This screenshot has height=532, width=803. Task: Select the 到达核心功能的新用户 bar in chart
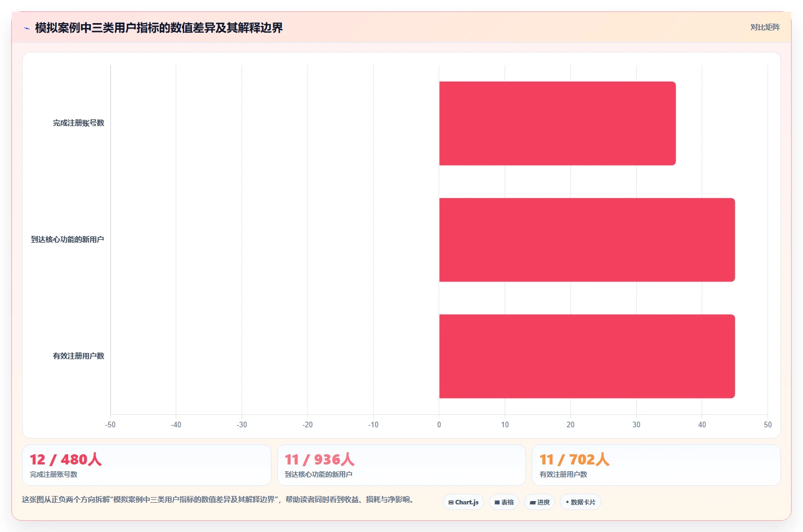pyautogui.click(x=587, y=240)
